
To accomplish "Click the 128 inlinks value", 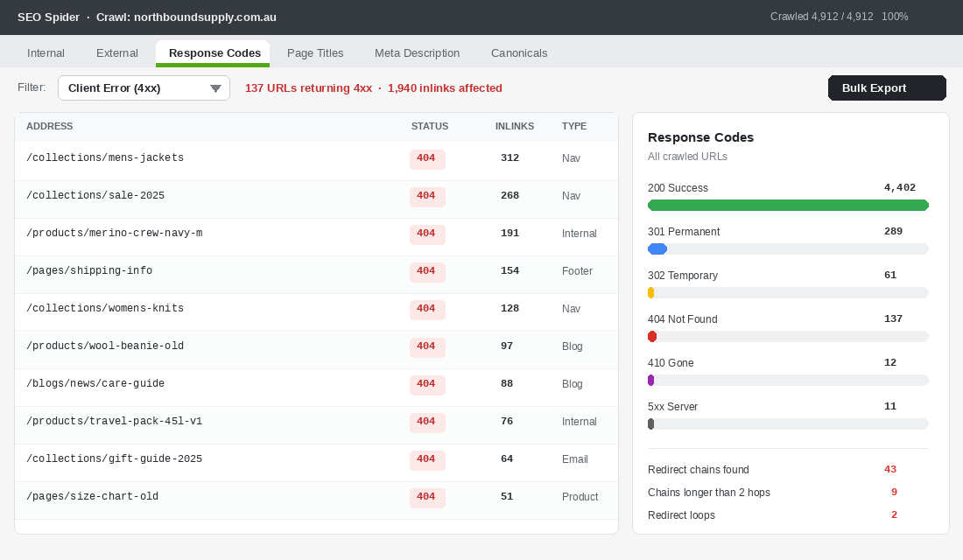I will click(510, 308).
